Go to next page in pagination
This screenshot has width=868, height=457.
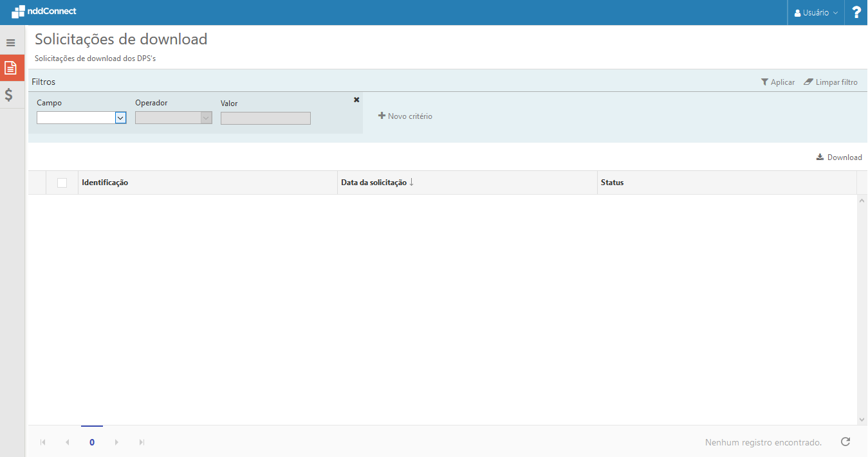[116, 442]
